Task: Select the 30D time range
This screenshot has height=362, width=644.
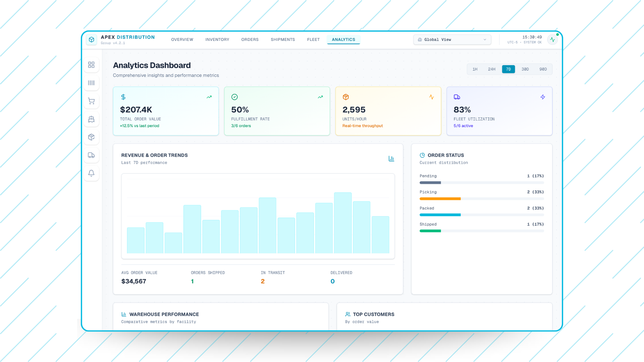Action: point(525,69)
